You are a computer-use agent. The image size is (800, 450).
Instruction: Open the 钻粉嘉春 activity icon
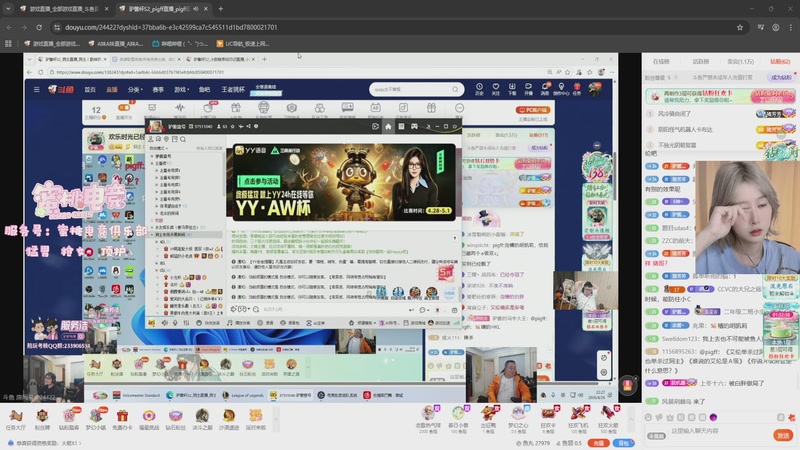(x=69, y=420)
